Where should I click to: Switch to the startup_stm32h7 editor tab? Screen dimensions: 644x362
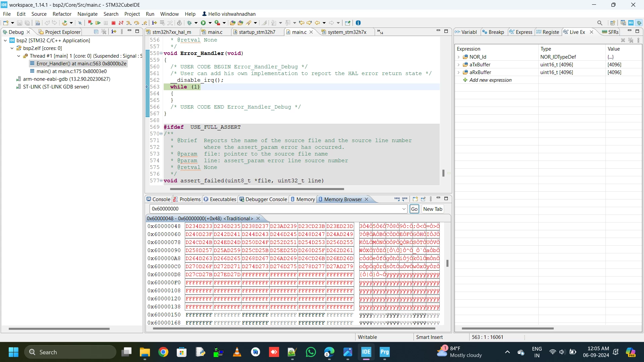click(257, 32)
